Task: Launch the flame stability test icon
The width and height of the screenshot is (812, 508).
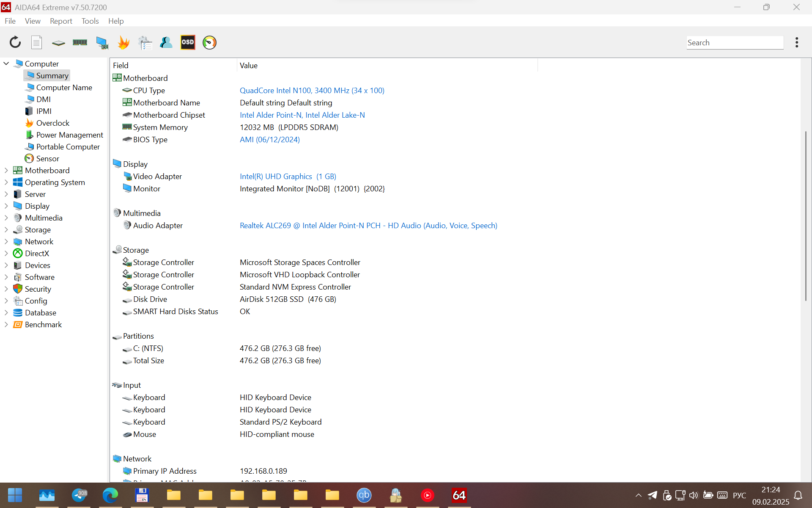Action: (123, 42)
